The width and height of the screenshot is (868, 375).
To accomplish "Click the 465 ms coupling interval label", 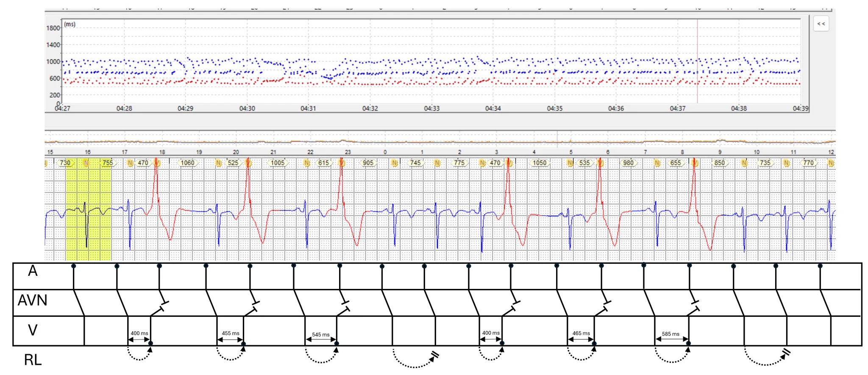I will [x=581, y=333].
